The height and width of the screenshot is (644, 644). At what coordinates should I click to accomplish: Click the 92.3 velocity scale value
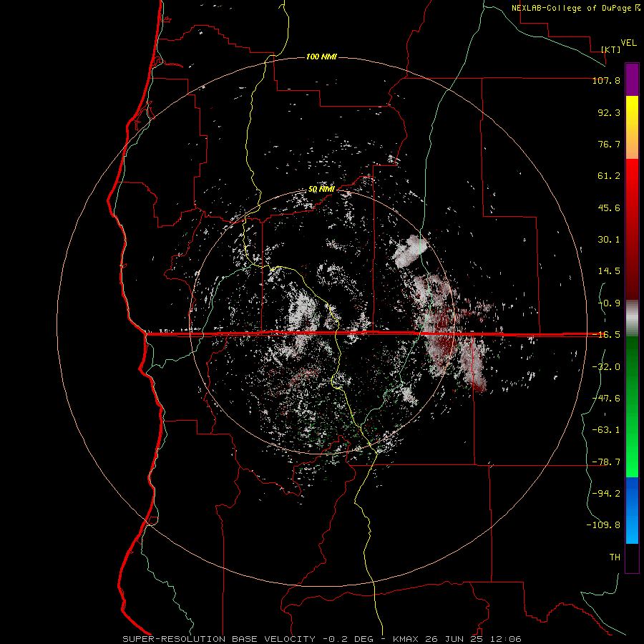pyautogui.click(x=609, y=112)
